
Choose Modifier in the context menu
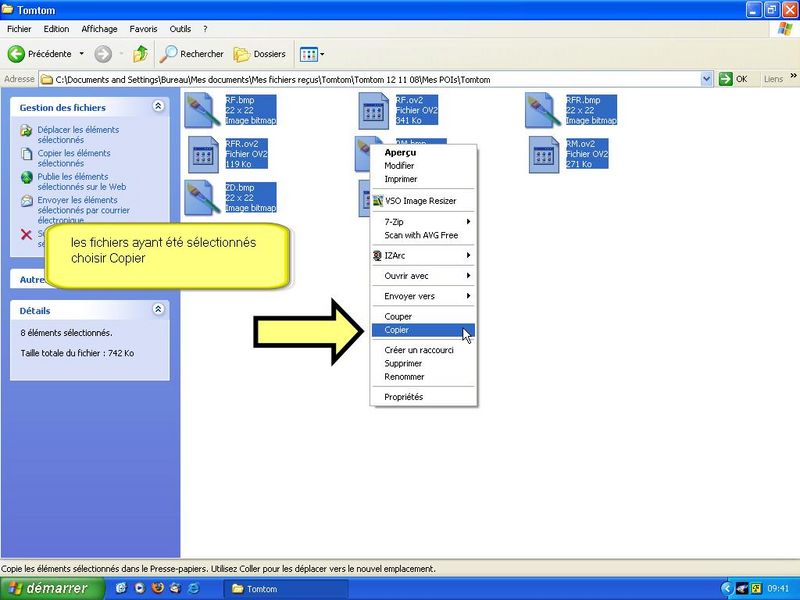click(x=423, y=166)
